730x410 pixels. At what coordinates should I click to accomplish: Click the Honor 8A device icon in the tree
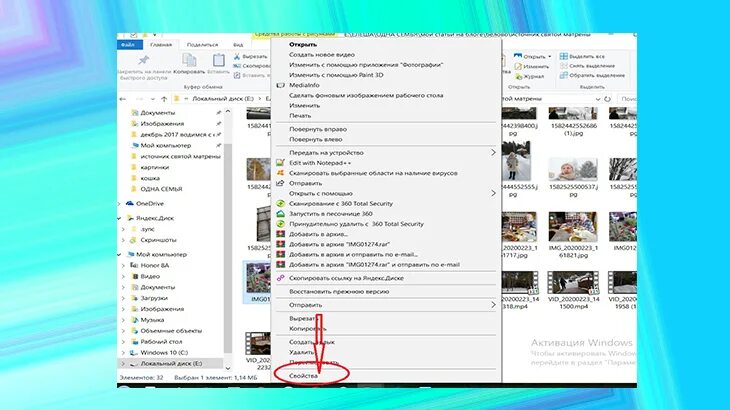(x=134, y=265)
